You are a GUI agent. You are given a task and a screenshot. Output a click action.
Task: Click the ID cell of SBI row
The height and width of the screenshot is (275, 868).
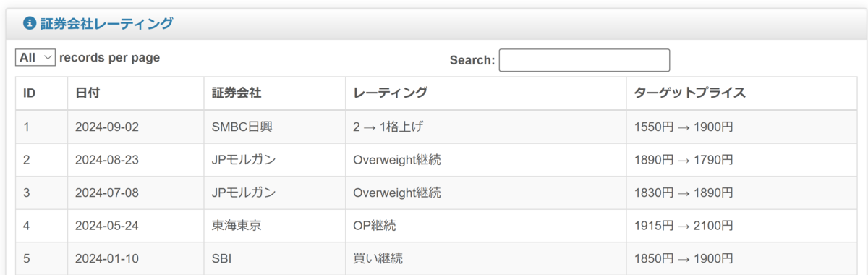click(42, 258)
